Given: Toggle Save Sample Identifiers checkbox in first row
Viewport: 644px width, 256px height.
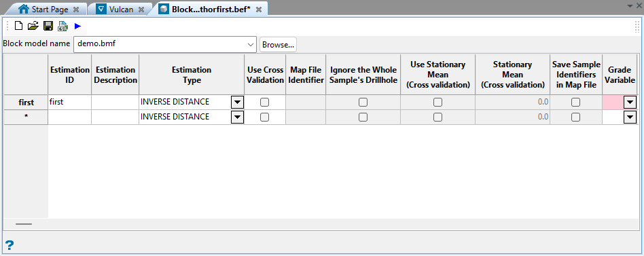Looking at the screenshot, I should [x=576, y=102].
